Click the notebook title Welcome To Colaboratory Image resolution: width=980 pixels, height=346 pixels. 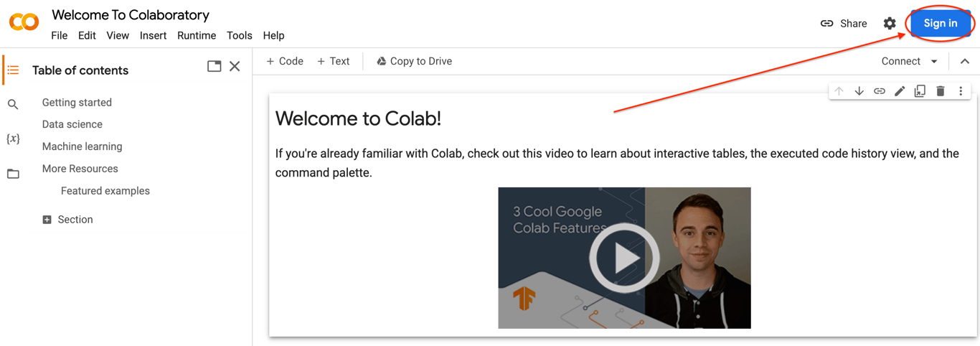131,15
